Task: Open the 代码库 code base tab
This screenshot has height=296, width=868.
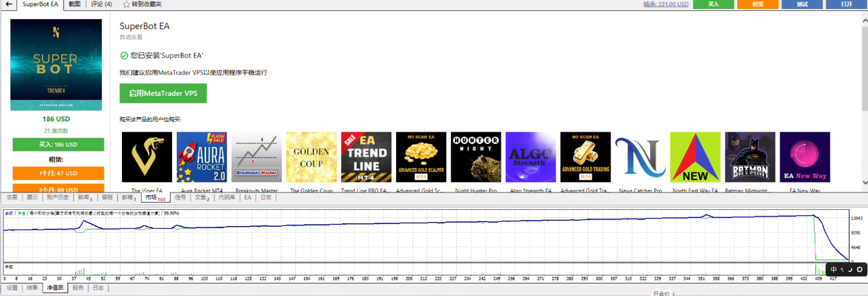Action: (x=227, y=197)
